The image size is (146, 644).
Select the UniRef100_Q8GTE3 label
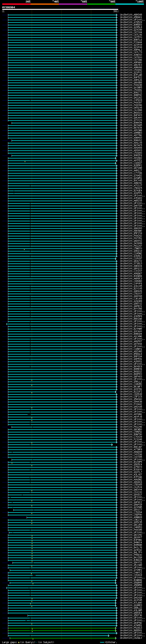(131, 65)
